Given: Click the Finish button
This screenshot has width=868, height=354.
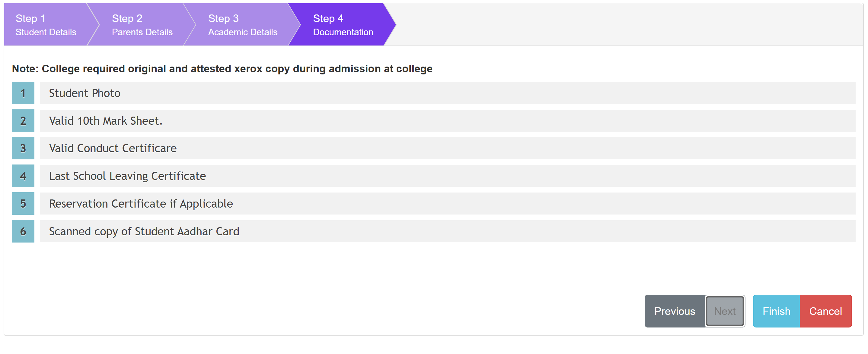Looking at the screenshot, I should pyautogui.click(x=776, y=311).
